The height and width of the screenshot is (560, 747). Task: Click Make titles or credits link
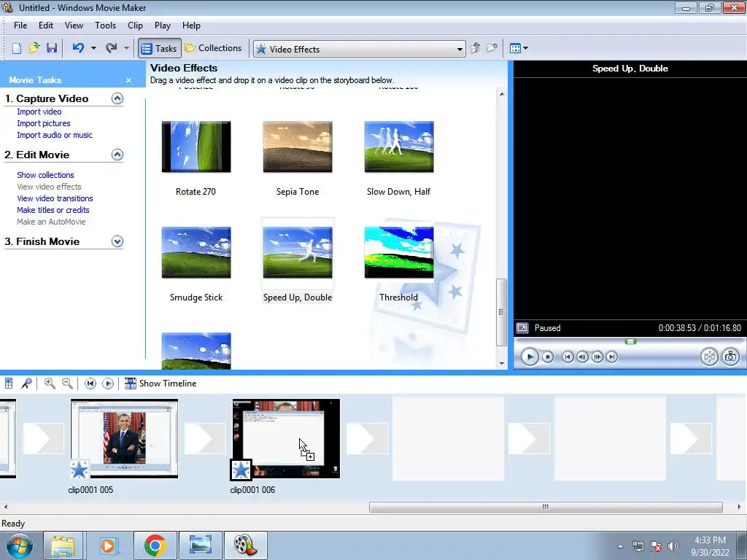point(53,210)
